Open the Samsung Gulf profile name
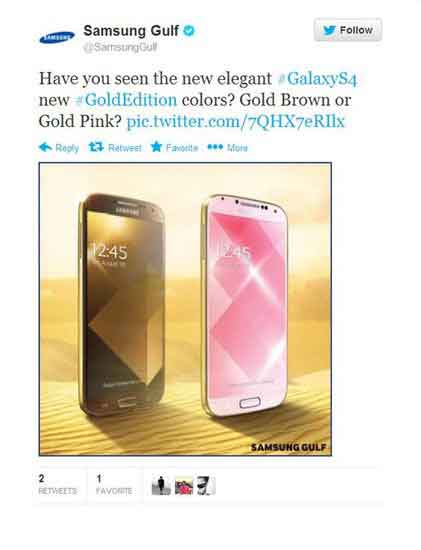Image resolution: width=421 pixels, height=550 pixels. click(131, 31)
